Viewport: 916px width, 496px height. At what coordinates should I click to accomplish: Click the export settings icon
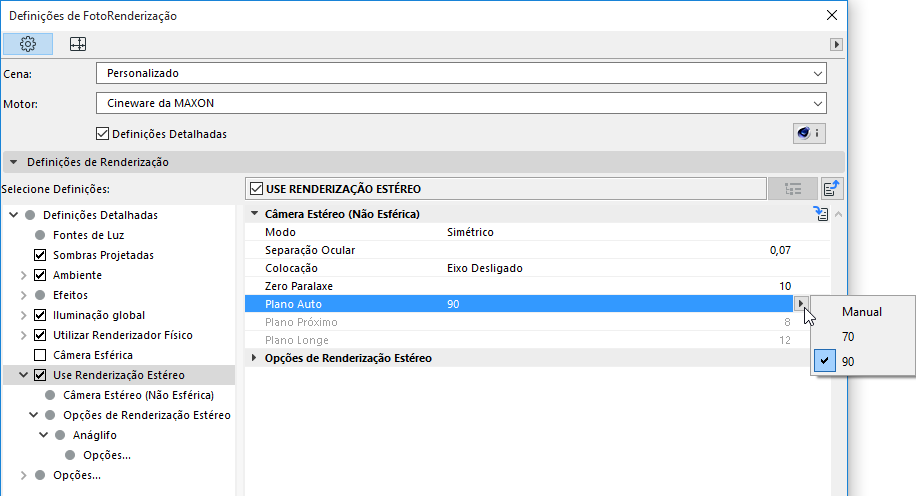(x=831, y=189)
